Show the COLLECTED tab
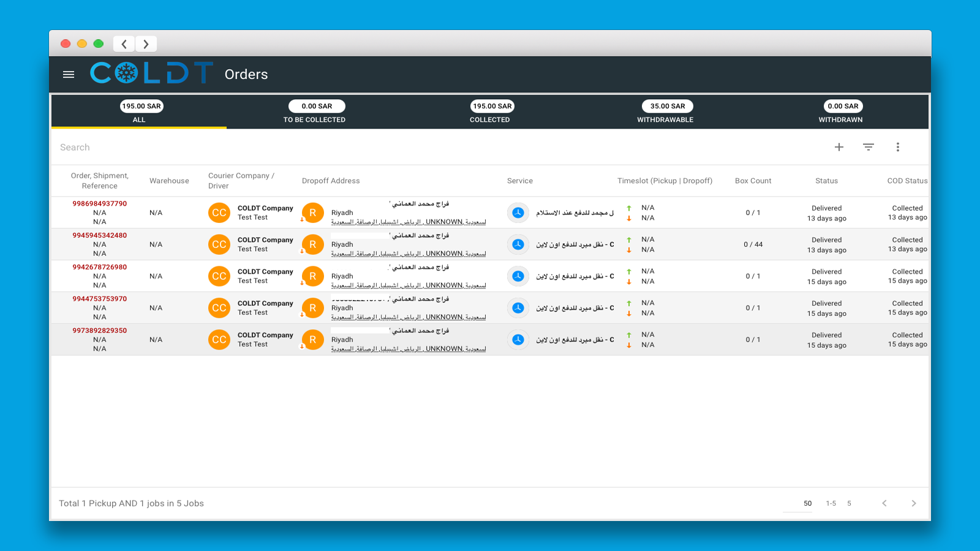Screen dimensions: 980x551 490,112
